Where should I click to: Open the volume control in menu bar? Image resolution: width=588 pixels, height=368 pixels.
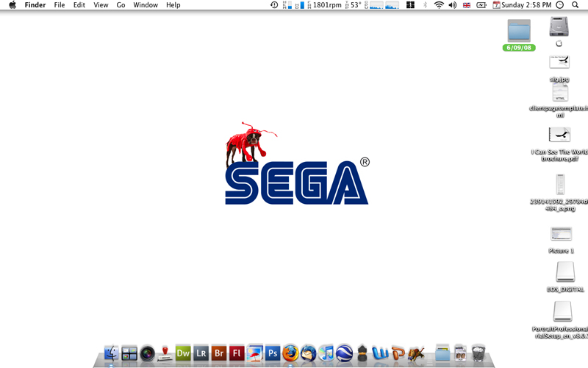453,5
